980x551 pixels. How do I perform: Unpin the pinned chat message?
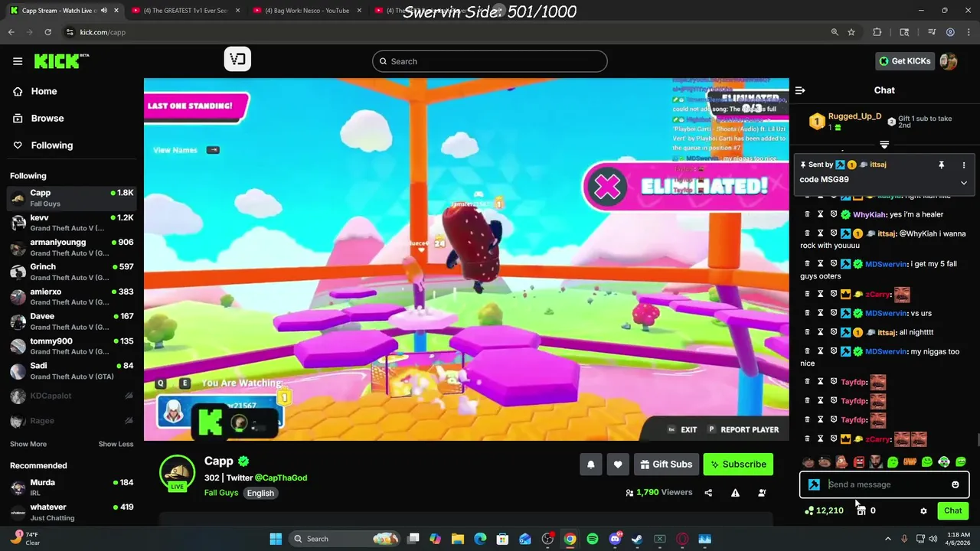tap(941, 165)
